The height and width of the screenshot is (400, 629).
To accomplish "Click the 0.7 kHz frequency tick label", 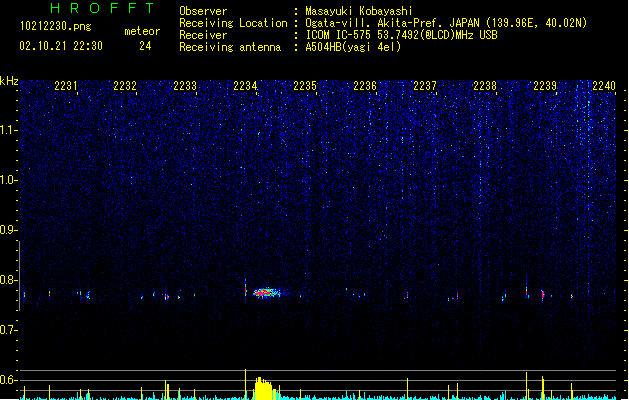I will (8, 330).
